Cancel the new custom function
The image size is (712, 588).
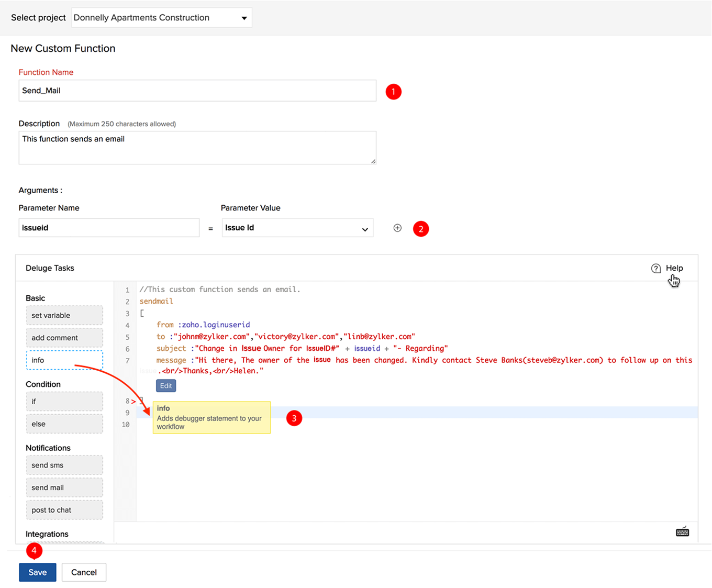point(84,572)
